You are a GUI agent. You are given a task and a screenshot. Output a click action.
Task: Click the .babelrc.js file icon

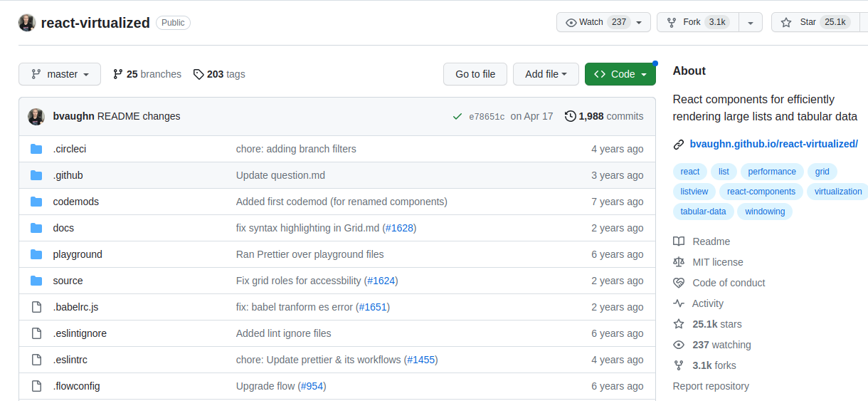coord(37,307)
